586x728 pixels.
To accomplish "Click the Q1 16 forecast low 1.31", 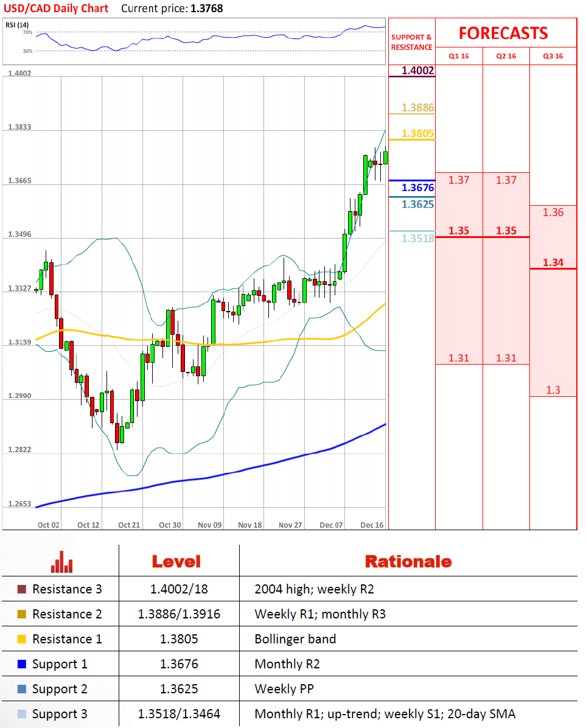I will click(x=459, y=359).
